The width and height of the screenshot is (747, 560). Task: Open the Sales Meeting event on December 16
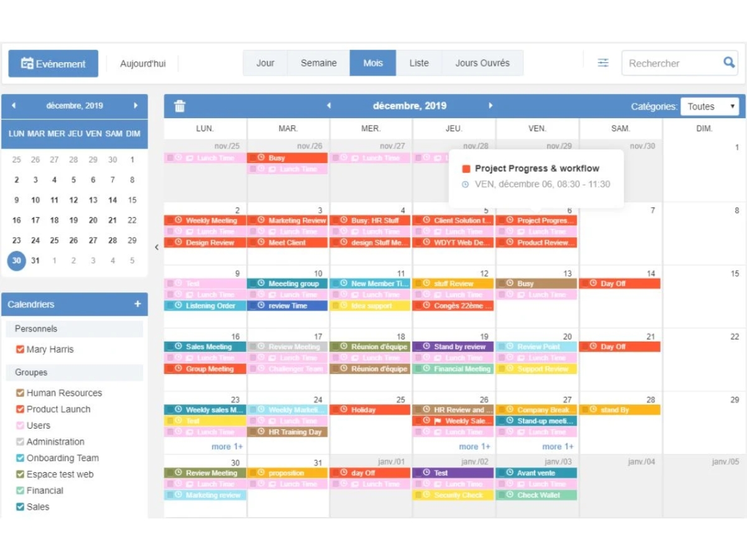205,347
